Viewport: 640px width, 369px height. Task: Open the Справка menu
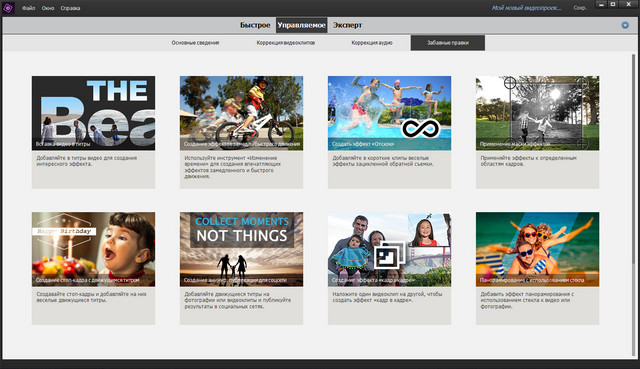click(70, 8)
